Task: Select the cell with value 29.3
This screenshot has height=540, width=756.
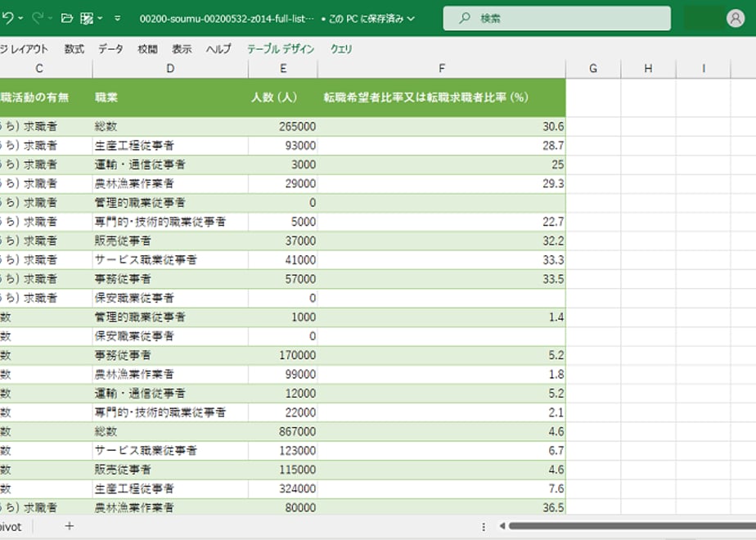Action: [442, 184]
